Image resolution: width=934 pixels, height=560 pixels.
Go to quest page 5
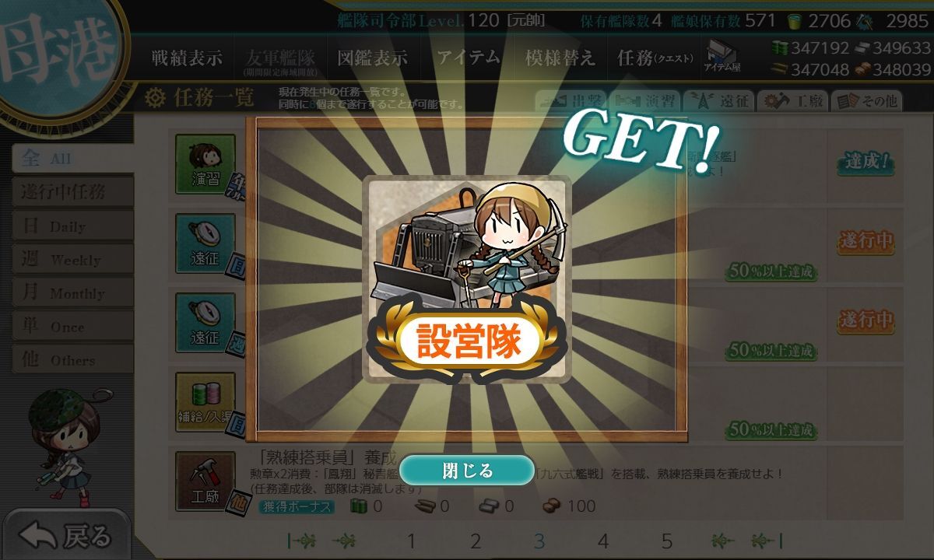666,541
